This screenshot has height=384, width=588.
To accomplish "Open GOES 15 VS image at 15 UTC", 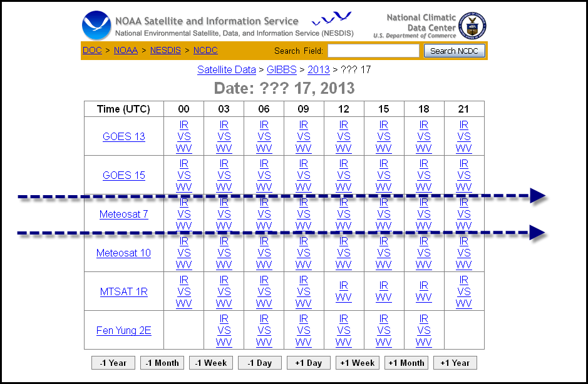I will click(x=384, y=175).
